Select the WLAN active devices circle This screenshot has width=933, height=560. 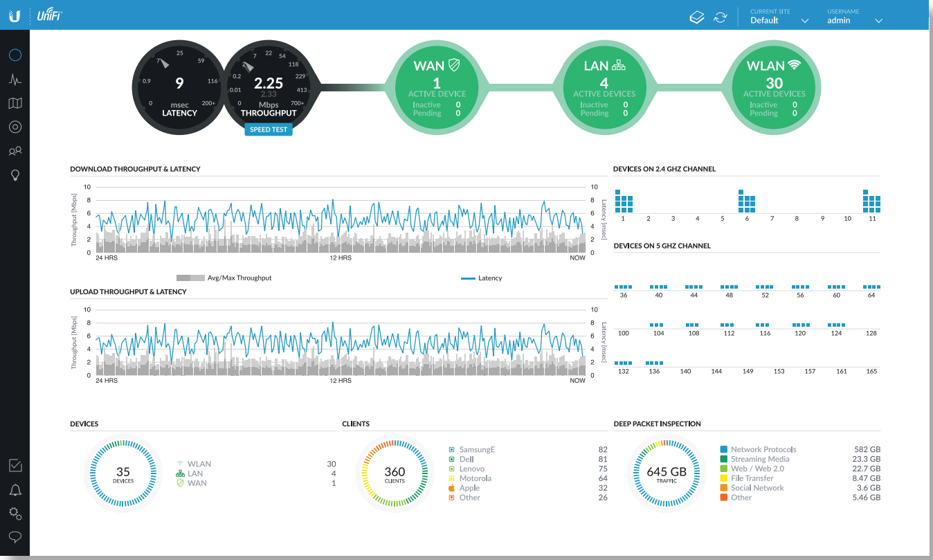click(x=774, y=87)
